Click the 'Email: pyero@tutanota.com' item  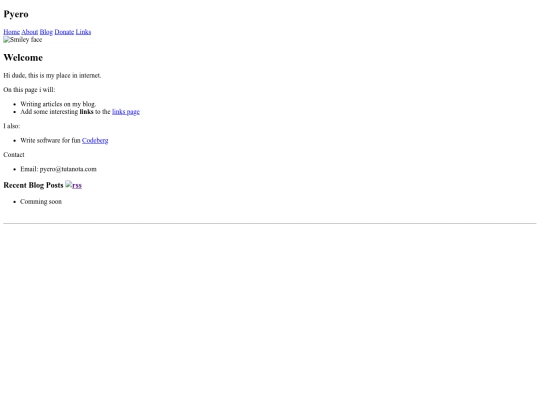tap(58, 169)
